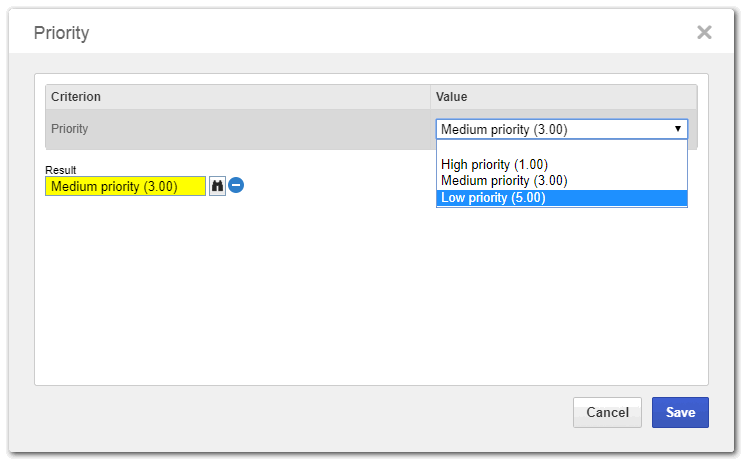Click the dropdown arrow of Priority value
Screen dimensions: 745x463
click(678, 129)
